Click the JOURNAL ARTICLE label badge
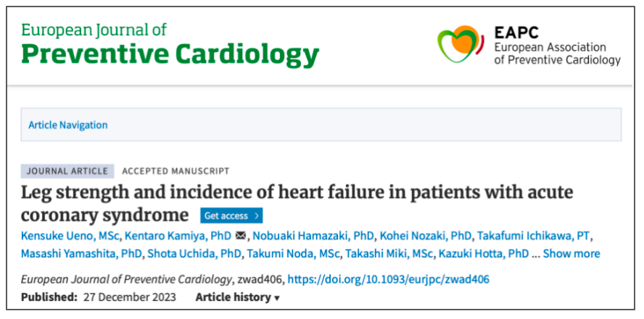 pyautogui.click(x=67, y=171)
